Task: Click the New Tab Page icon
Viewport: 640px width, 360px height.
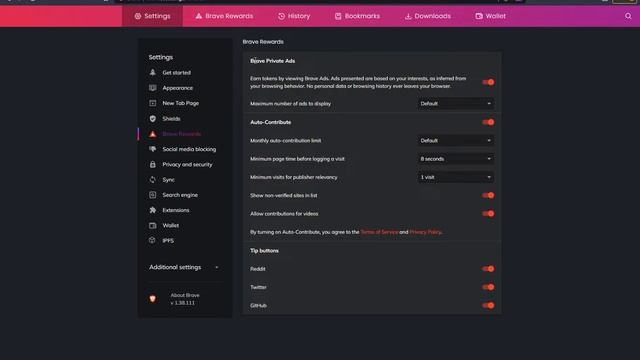Action: click(153, 103)
